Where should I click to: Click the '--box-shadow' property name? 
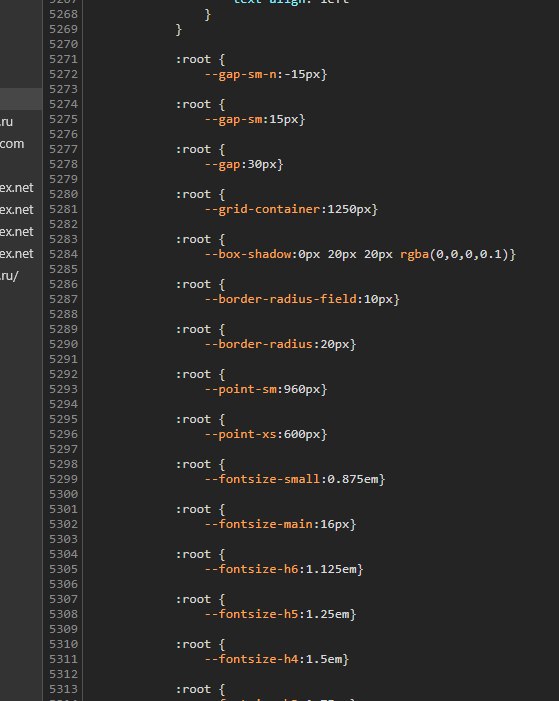(x=248, y=254)
